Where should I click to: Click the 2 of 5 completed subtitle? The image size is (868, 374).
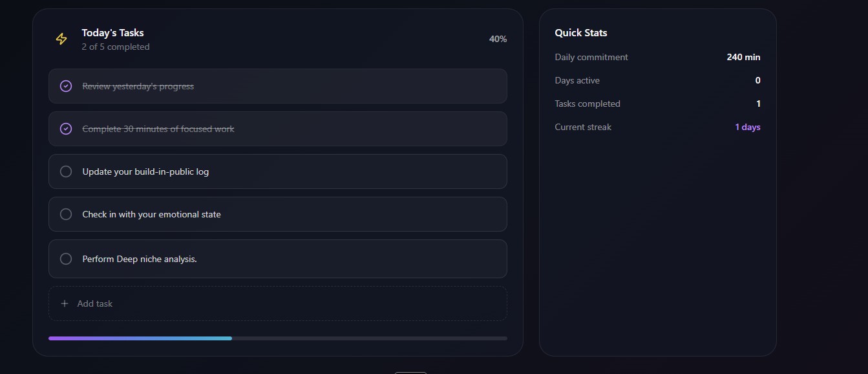point(116,47)
